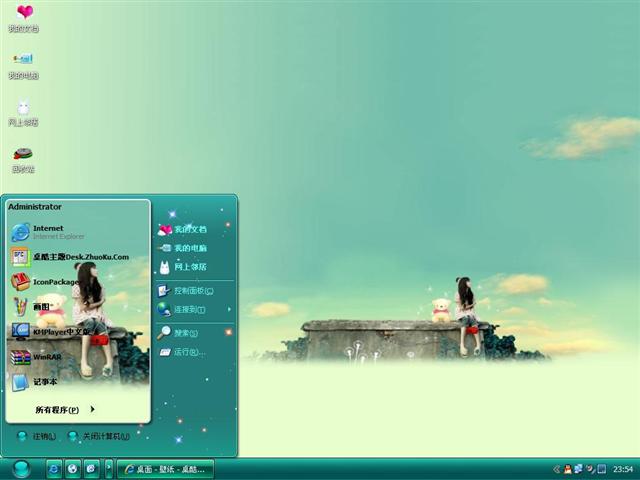Show hidden system tray icons chevron
This screenshot has width=640, height=480.
point(556,469)
